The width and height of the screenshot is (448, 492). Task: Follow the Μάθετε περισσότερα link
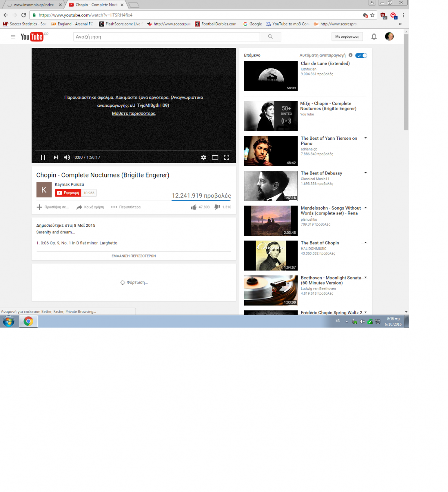click(134, 114)
